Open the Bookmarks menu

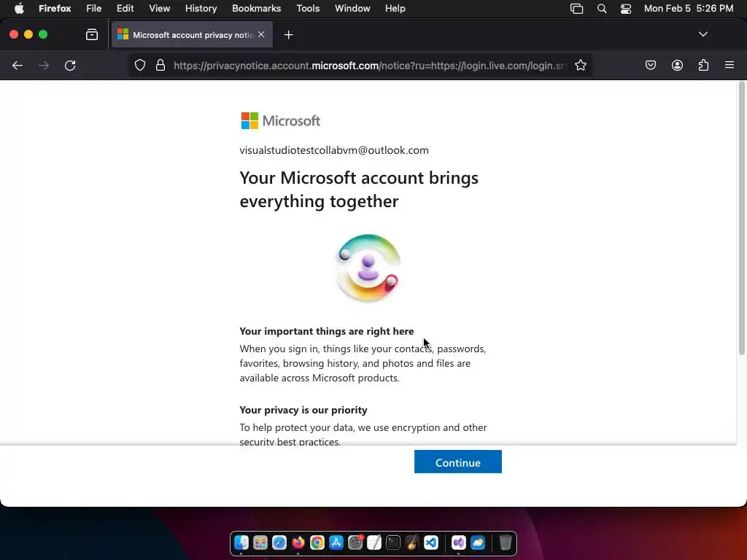[x=256, y=8]
